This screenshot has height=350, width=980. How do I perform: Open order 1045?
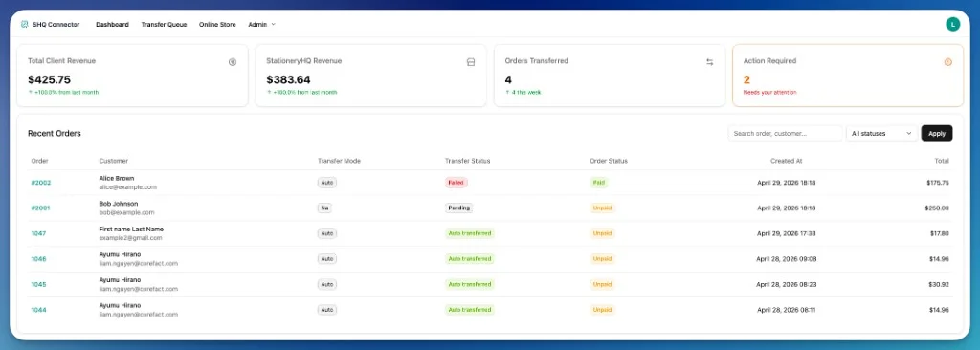tap(38, 284)
